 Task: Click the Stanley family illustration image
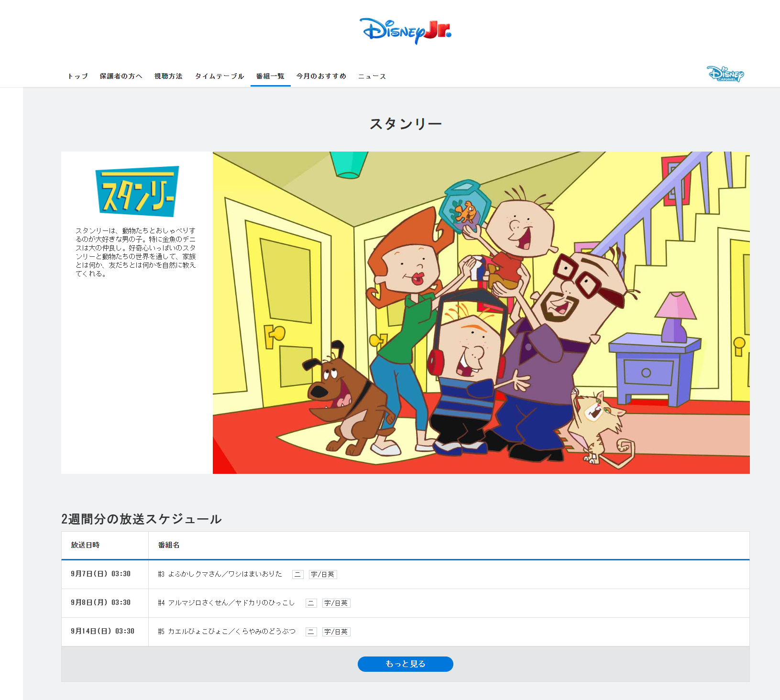click(x=481, y=313)
